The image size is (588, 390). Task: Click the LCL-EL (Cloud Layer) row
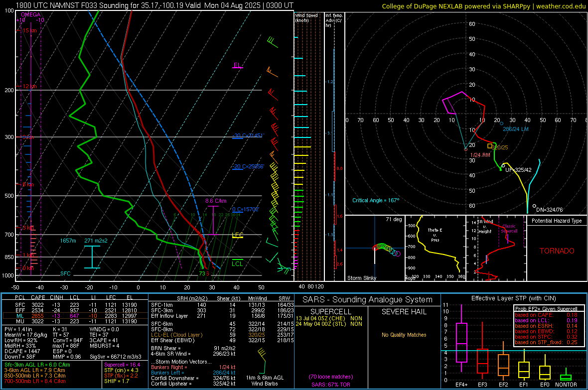pos(222,335)
